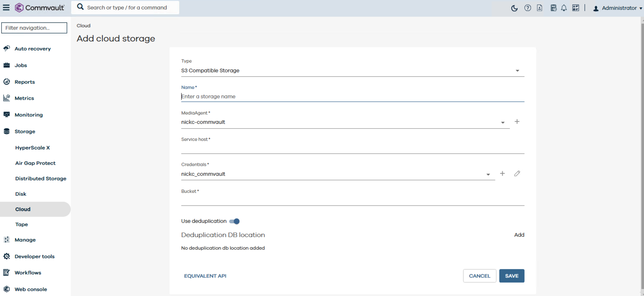Open Manage navigation item
The image size is (644, 296).
25,240
